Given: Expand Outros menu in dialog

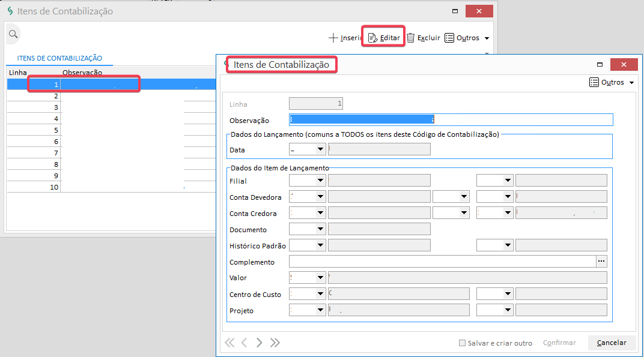Looking at the screenshot, I should coord(612,82).
